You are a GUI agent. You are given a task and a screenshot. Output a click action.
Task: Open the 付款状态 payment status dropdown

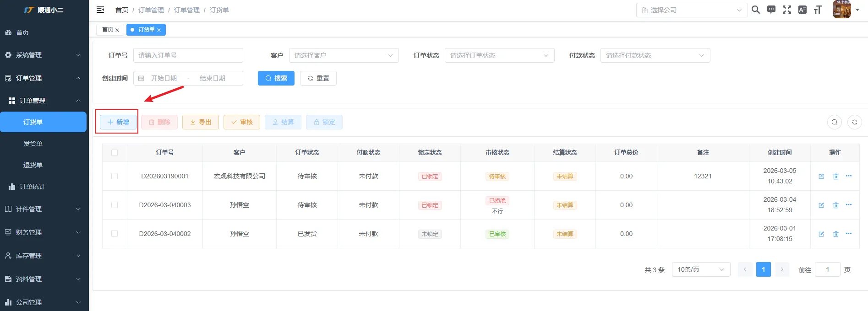(655, 55)
